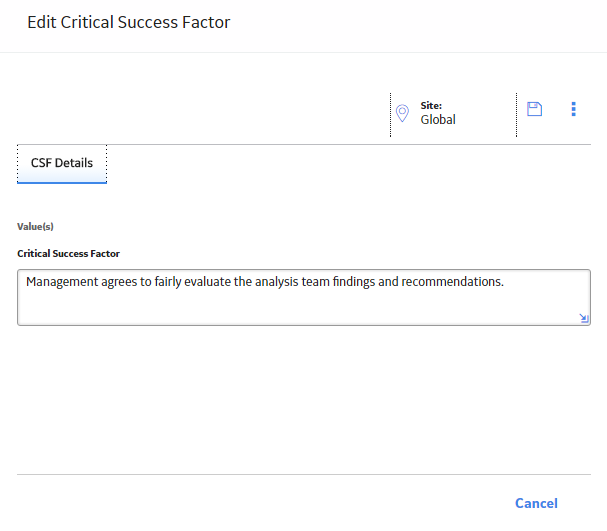The image size is (607, 531).
Task: Focus the Critical Success Factor text area
Action: point(304,297)
